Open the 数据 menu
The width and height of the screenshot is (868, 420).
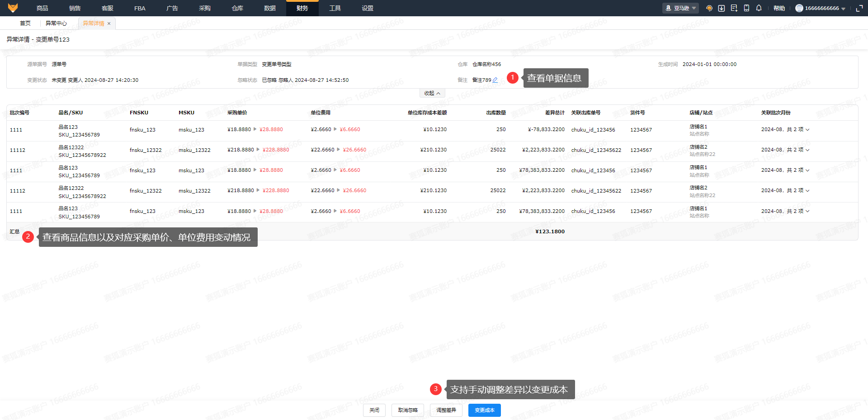(270, 8)
